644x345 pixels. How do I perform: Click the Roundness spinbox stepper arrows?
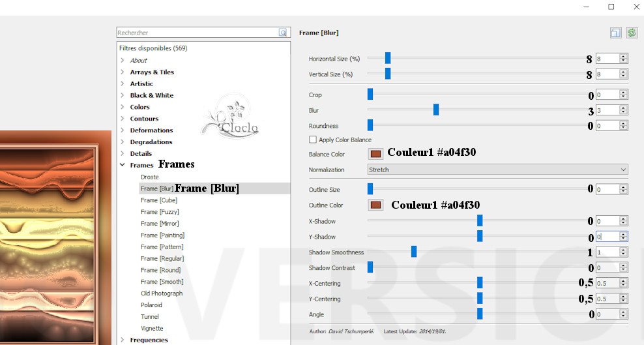(x=623, y=126)
